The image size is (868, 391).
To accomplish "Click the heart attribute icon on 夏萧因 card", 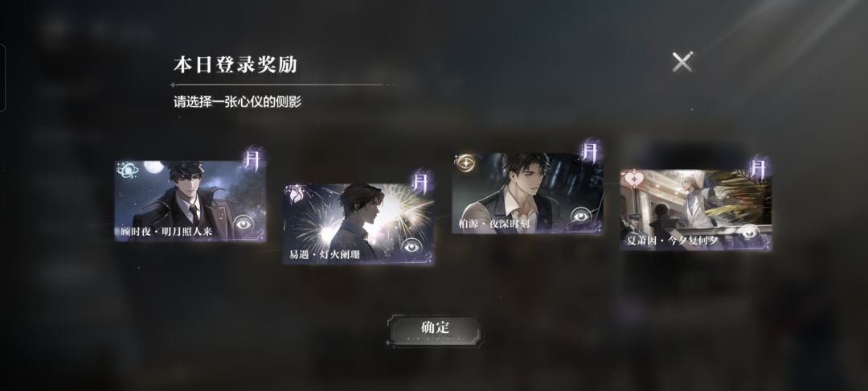I will pyautogui.click(x=632, y=179).
